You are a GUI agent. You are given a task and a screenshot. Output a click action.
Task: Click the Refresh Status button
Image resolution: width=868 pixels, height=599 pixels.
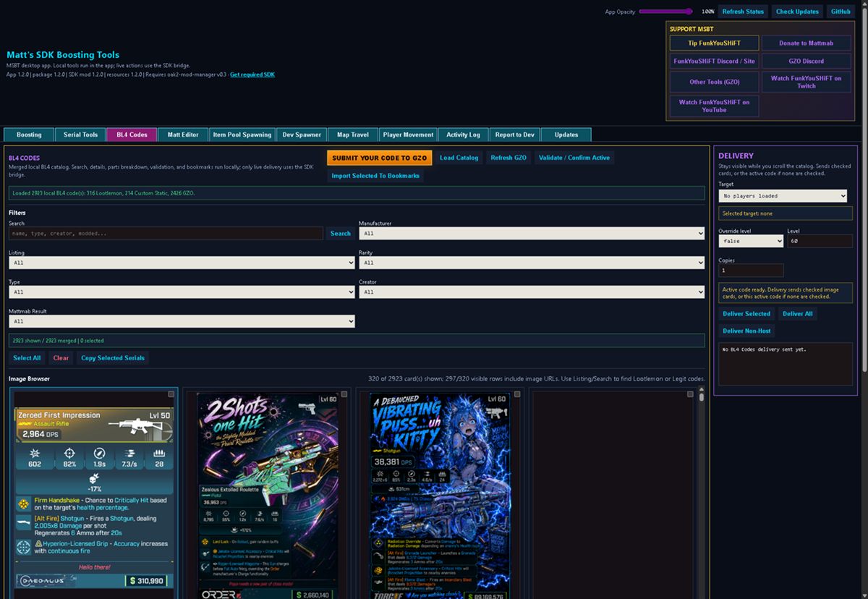[x=743, y=12]
